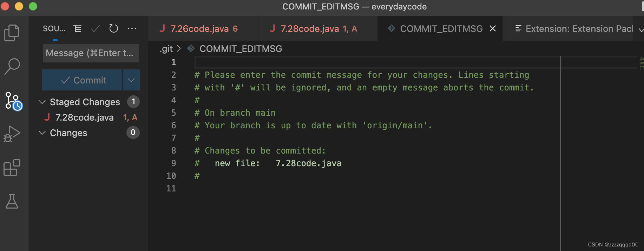Open the Commit button dropdown arrow
The height and width of the screenshot is (251, 644).
(131, 80)
